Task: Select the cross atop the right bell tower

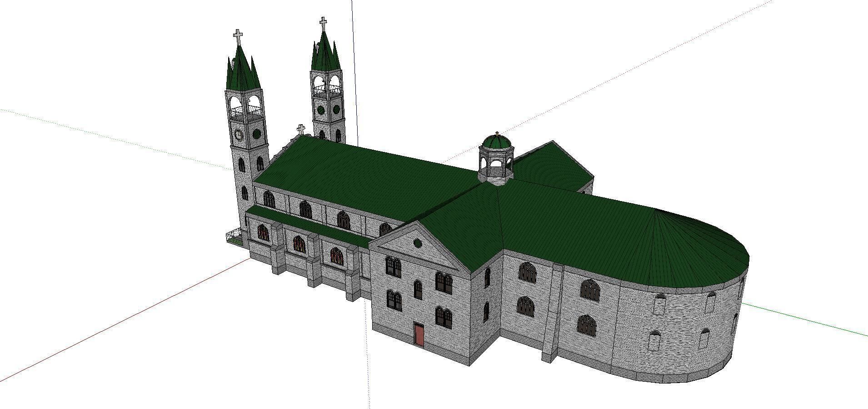Action: 323,24
